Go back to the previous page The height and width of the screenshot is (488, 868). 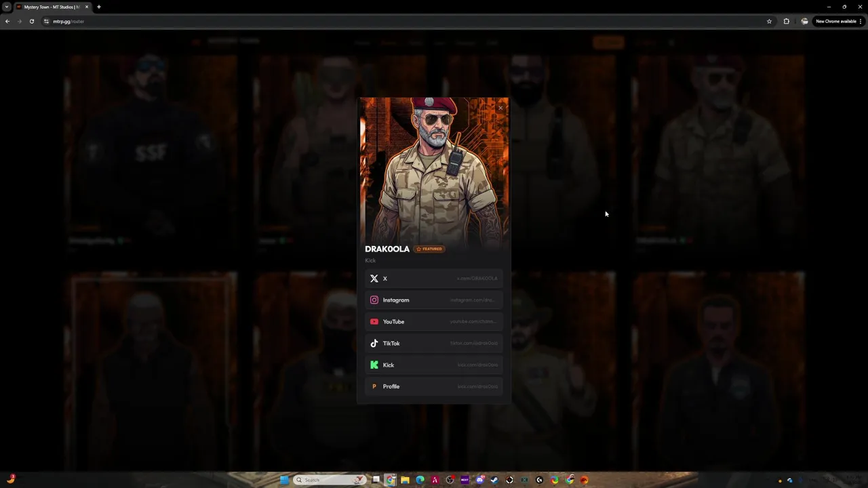7,21
